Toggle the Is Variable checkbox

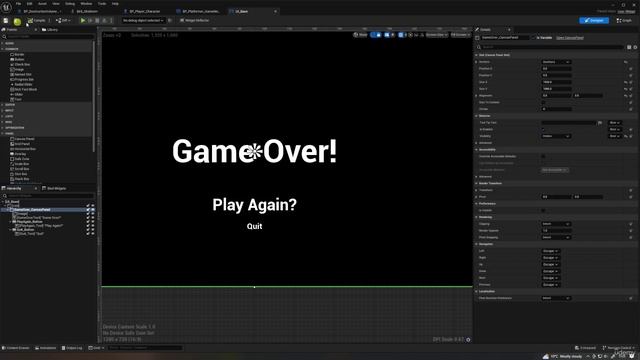[533, 38]
